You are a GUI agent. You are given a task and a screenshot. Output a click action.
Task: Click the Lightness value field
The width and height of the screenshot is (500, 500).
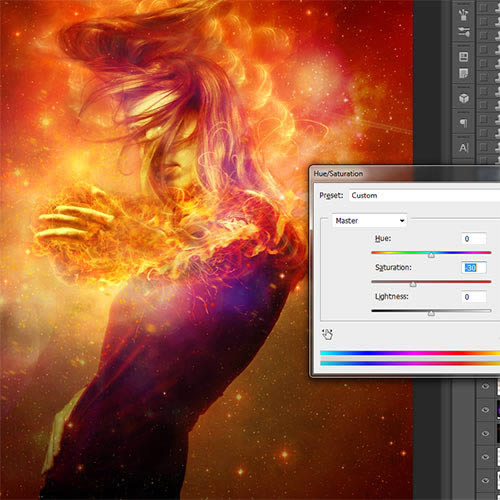click(474, 297)
